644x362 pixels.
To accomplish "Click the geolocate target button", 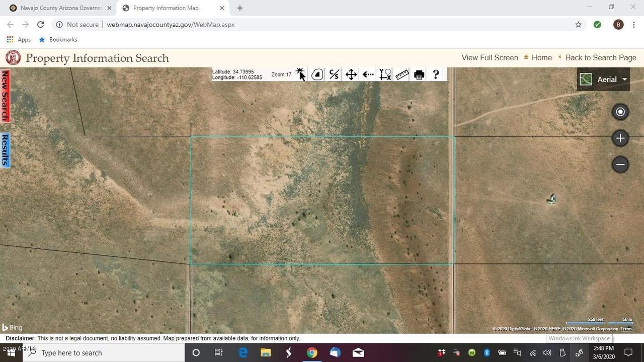I will tap(620, 111).
